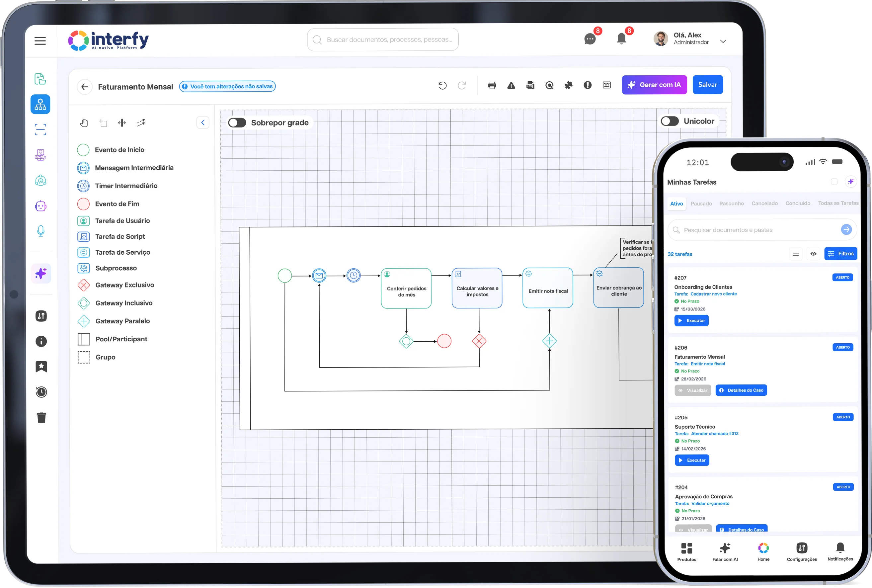Image resolution: width=872 pixels, height=588 pixels.
Task: Open the microphone sidebar icon
Action: pos(41,231)
